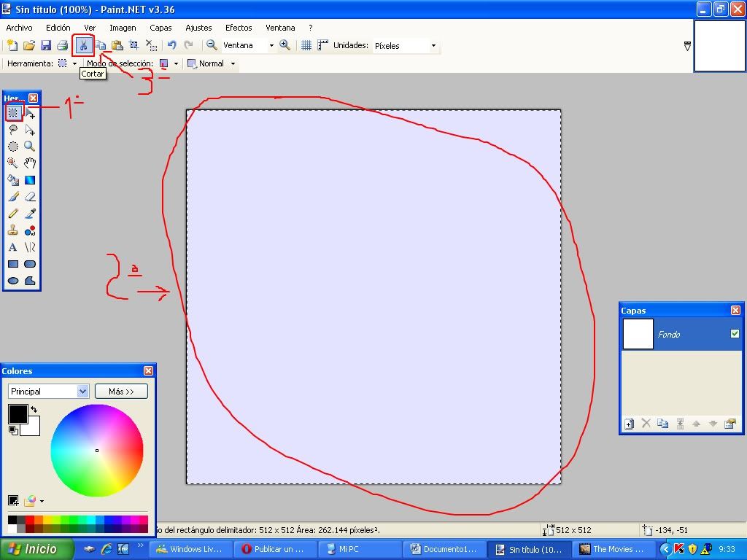Image resolution: width=747 pixels, height=560 pixels.
Task: Select the Rectangle Select tool
Action: point(13,112)
